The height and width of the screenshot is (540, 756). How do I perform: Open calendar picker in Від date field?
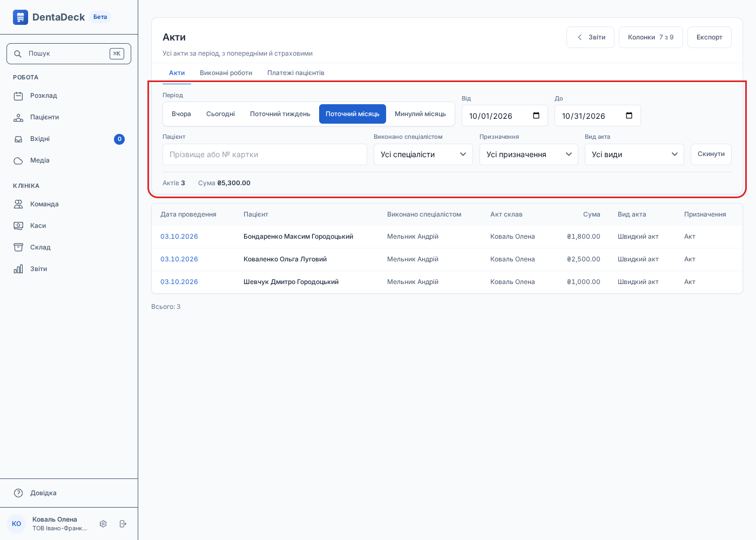click(536, 116)
